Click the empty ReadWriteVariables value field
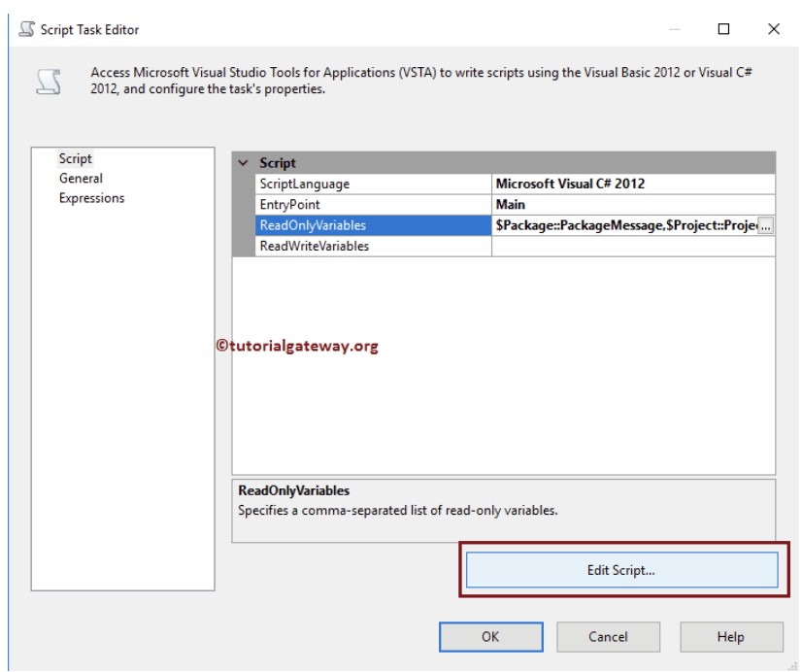This screenshot has height=672, width=802. pos(633,246)
